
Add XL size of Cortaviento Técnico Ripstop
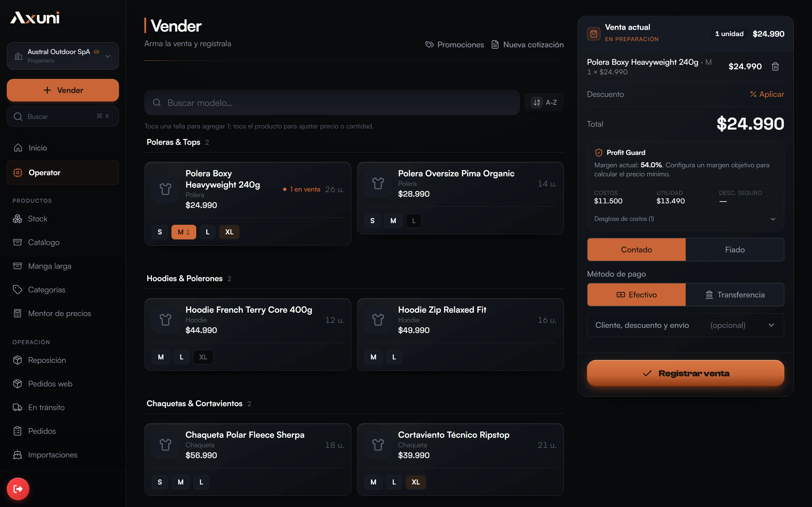coord(415,482)
